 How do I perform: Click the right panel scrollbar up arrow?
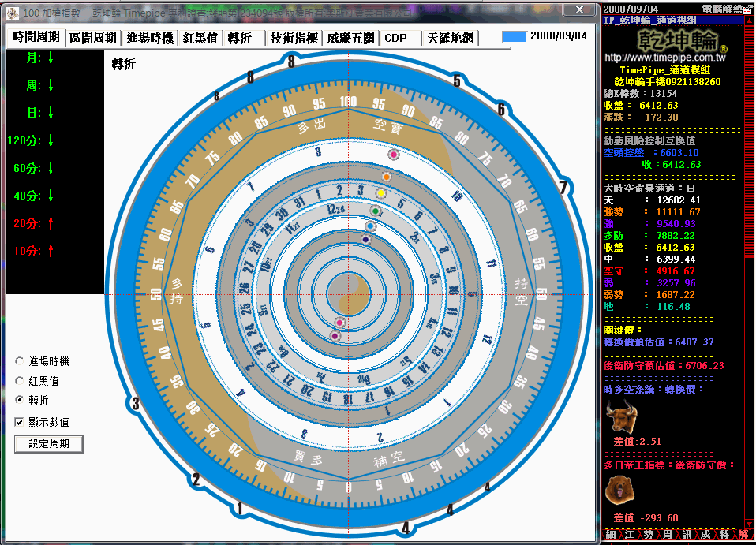click(750, 21)
